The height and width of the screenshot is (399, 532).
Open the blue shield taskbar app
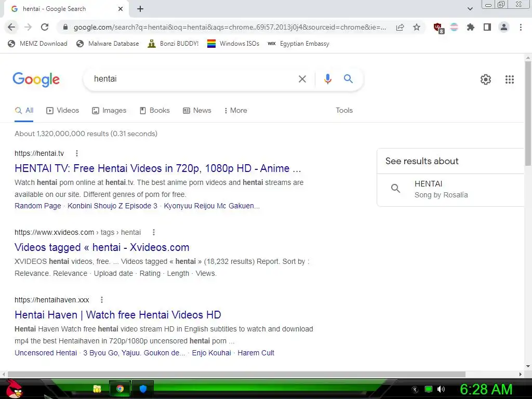[x=143, y=389]
